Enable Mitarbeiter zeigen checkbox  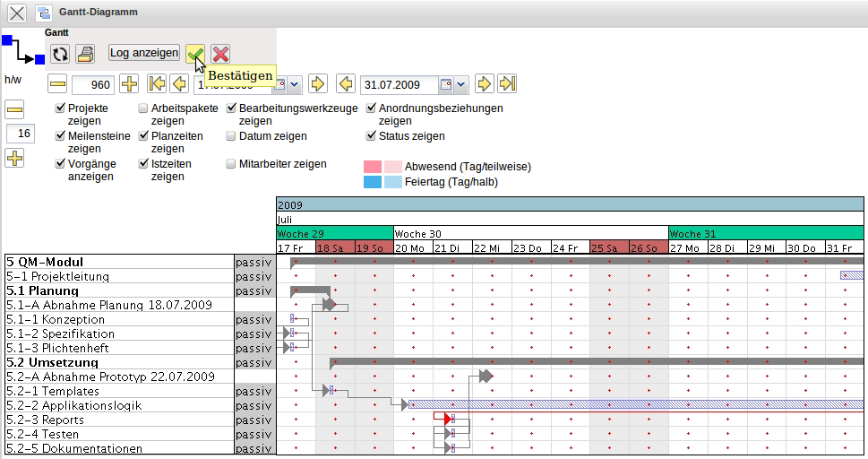click(231, 164)
